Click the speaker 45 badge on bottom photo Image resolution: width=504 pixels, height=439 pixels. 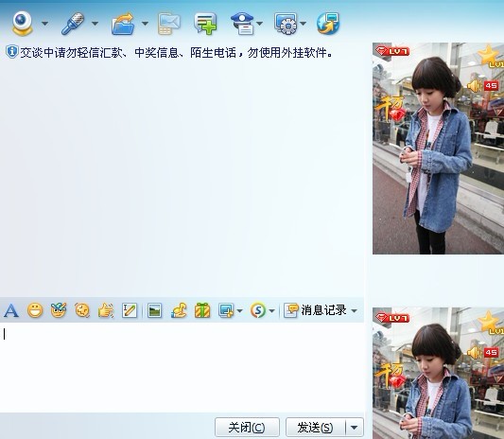click(x=482, y=353)
